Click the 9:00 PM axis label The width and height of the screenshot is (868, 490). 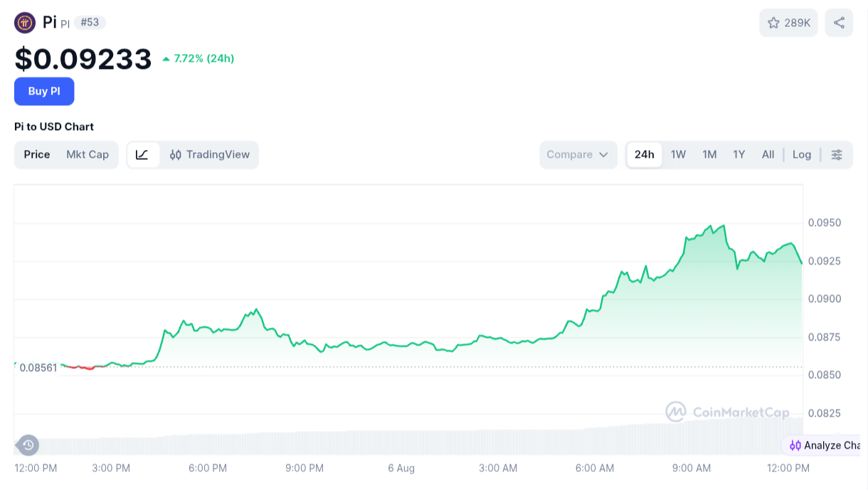coord(305,468)
